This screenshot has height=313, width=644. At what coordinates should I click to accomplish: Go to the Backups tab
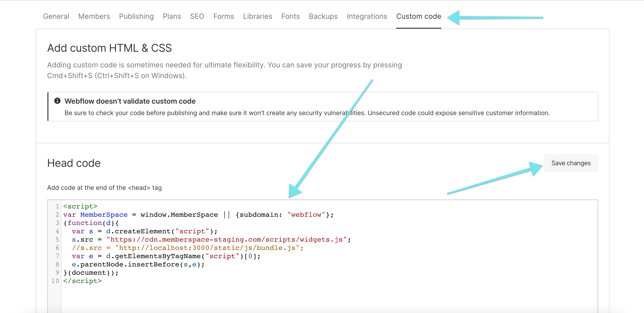pos(323,17)
